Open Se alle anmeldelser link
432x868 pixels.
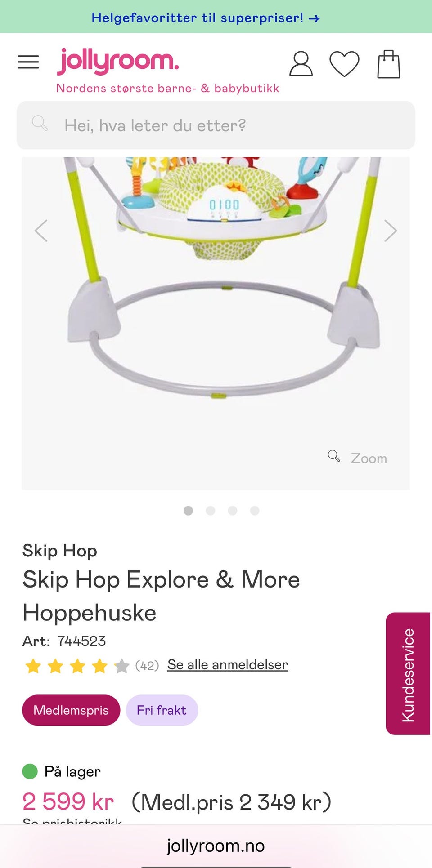coord(228,665)
